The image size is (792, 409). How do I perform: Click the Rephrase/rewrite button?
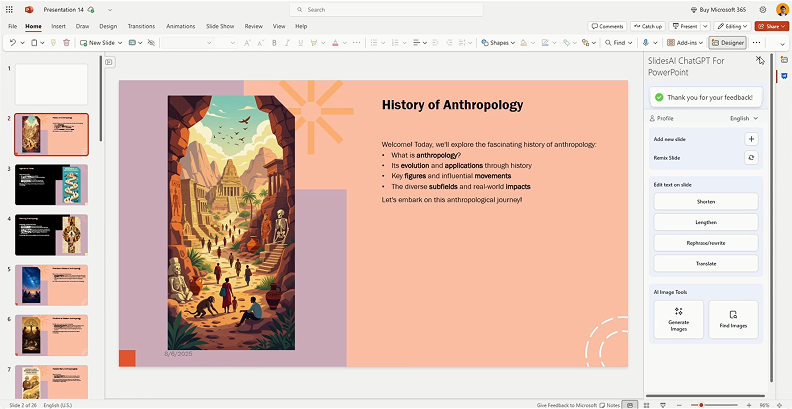(705, 243)
